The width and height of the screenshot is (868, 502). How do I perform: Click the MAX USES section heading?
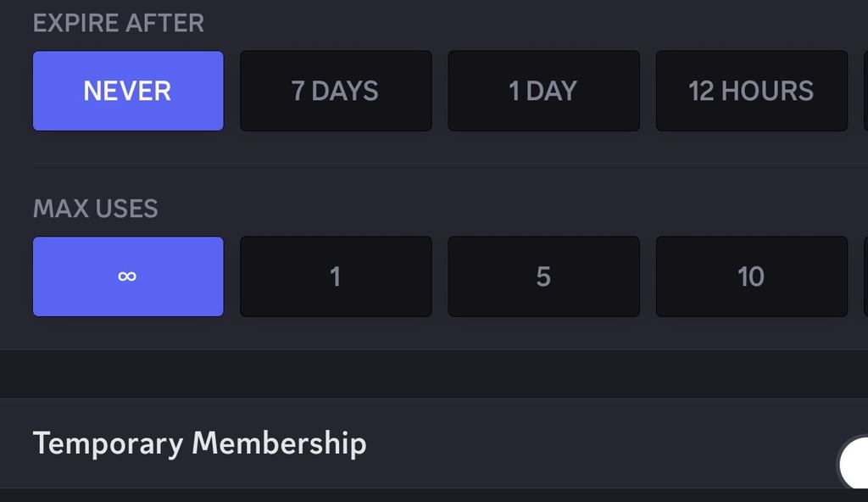[96, 209]
